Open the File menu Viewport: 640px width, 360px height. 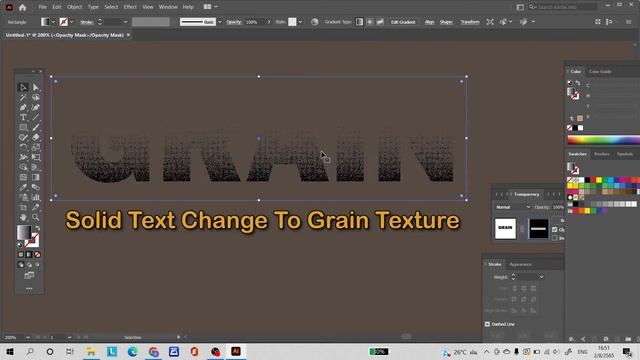click(x=42, y=7)
